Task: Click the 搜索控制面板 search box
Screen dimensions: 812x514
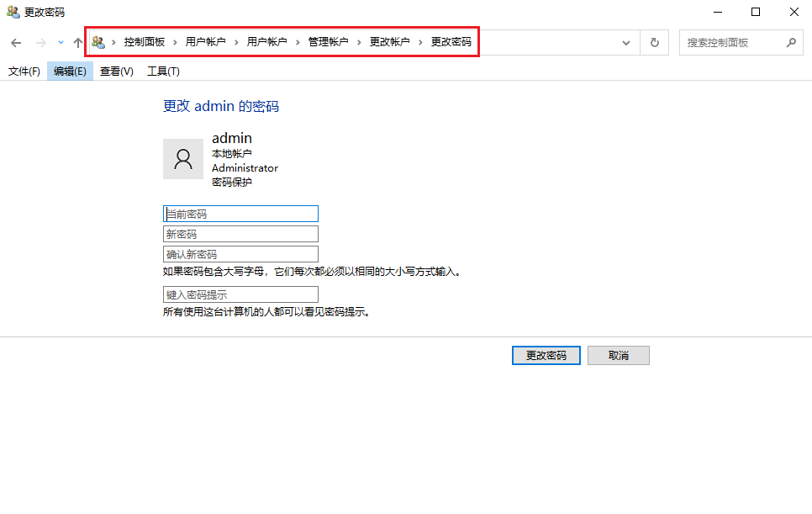Action: [x=731, y=42]
